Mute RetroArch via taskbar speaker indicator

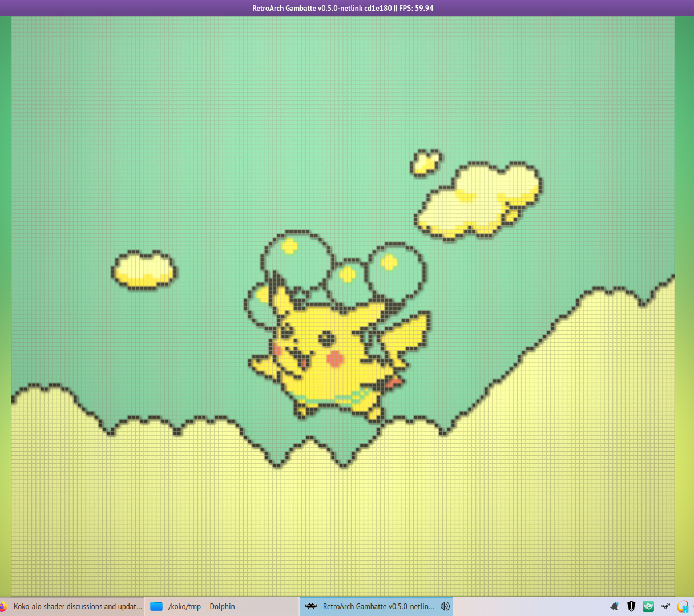(x=445, y=606)
